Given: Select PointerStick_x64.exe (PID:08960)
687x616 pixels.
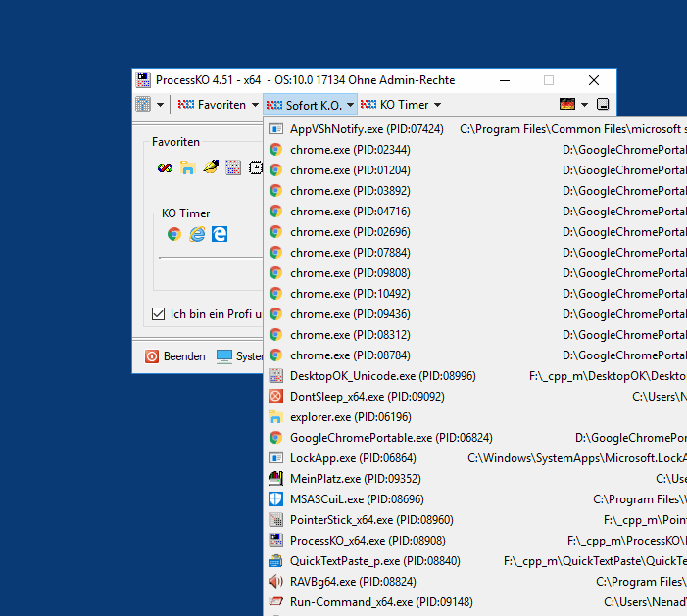Looking at the screenshot, I should coord(475,520).
